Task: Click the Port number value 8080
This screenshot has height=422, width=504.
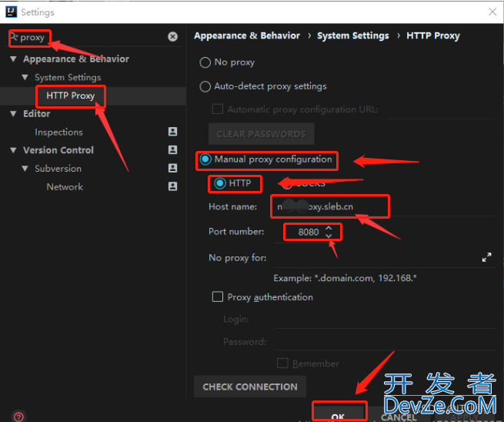Action: coord(309,232)
